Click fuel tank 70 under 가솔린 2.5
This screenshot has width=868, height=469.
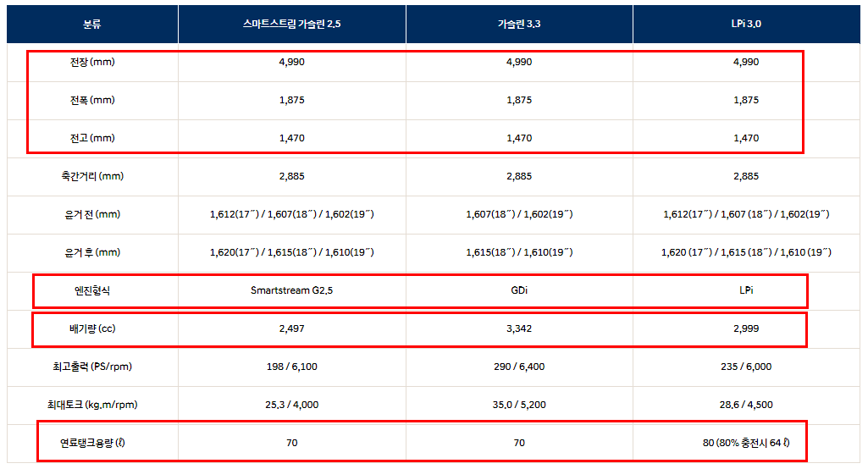[x=291, y=443]
